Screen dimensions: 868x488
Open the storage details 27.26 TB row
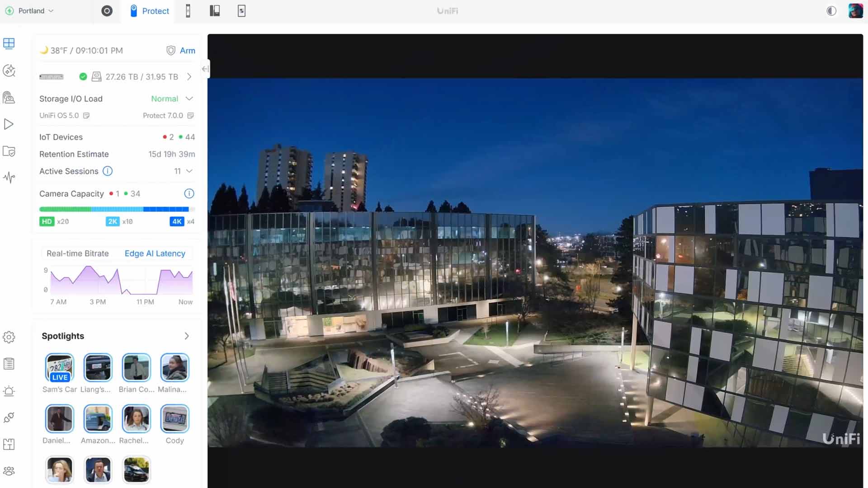pyautogui.click(x=142, y=77)
